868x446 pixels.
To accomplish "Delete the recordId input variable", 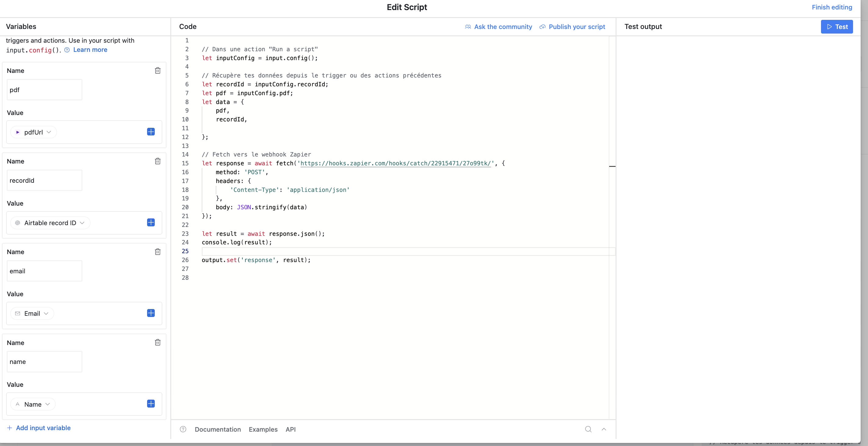I will 157,161.
